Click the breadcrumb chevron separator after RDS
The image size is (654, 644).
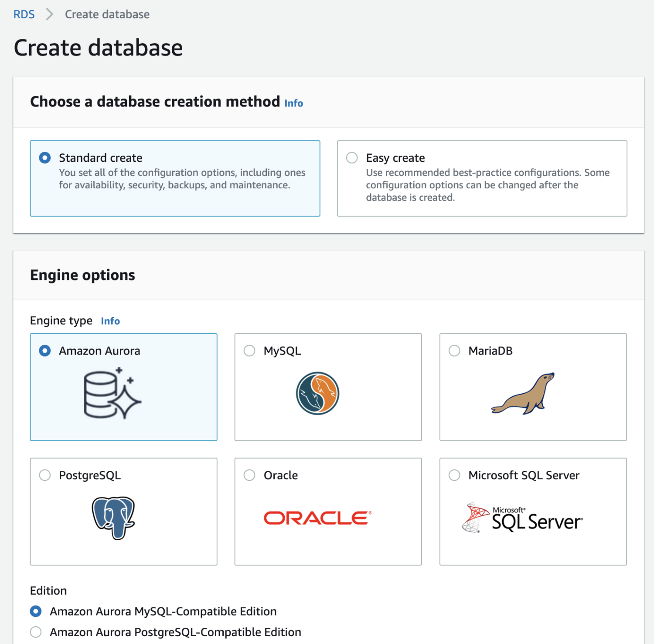(x=50, y=14)
